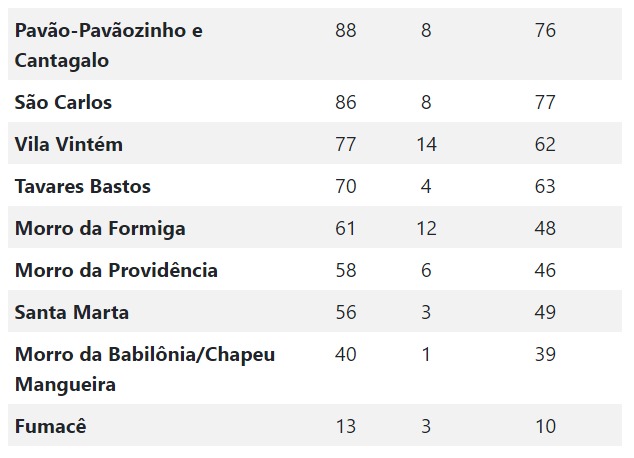
Task: Click the value 86 in São Carlos row
Action: coord(346,102)
